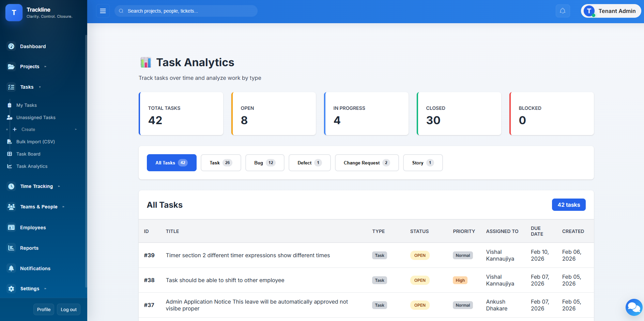Select the Change Request filter tab
644x321 pixels.
(366, 163)
